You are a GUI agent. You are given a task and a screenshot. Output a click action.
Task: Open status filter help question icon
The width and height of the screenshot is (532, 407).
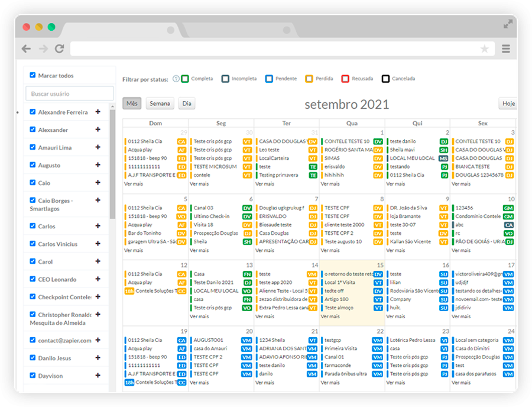[176, 79]
